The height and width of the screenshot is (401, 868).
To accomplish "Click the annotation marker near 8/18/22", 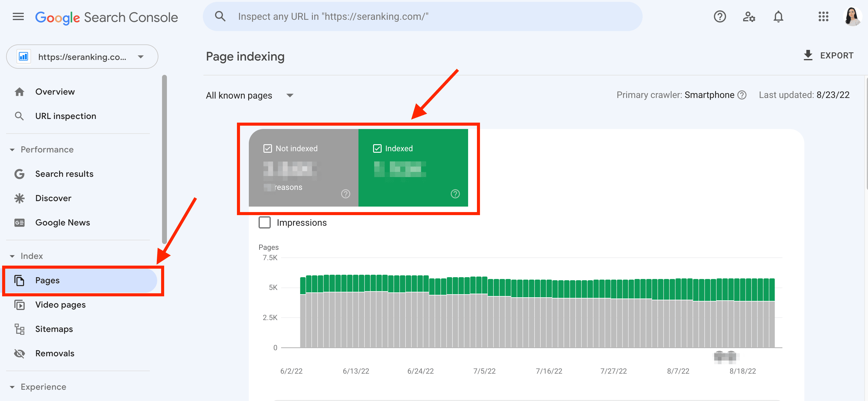I will pyautogui.click(x=726, y=357).
